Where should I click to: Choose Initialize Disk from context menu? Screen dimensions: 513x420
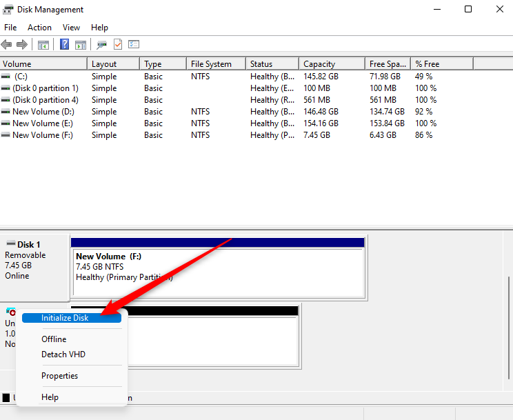(x=72, y=318)
